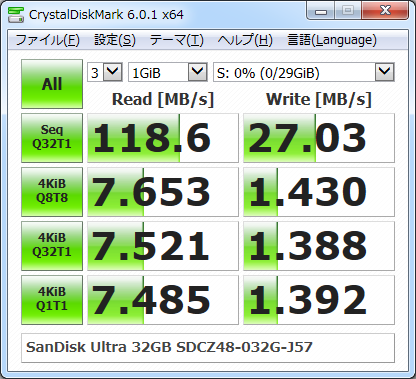Minimize the CrystalDiskMark window
Viewport: 416px width, 379px height.
tap(320, 11)
